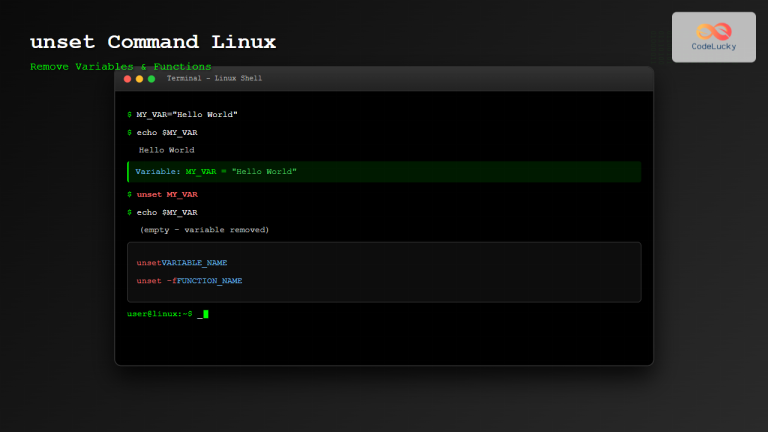The image size is (768, 432).
Task: Click the green maximize dot on terminal
Action: (151, 79)
